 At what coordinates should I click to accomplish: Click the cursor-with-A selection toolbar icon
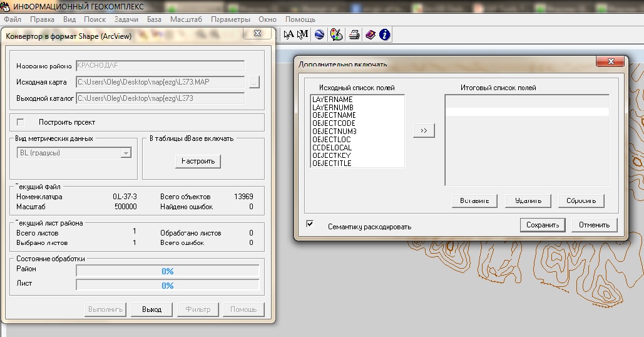289,35
